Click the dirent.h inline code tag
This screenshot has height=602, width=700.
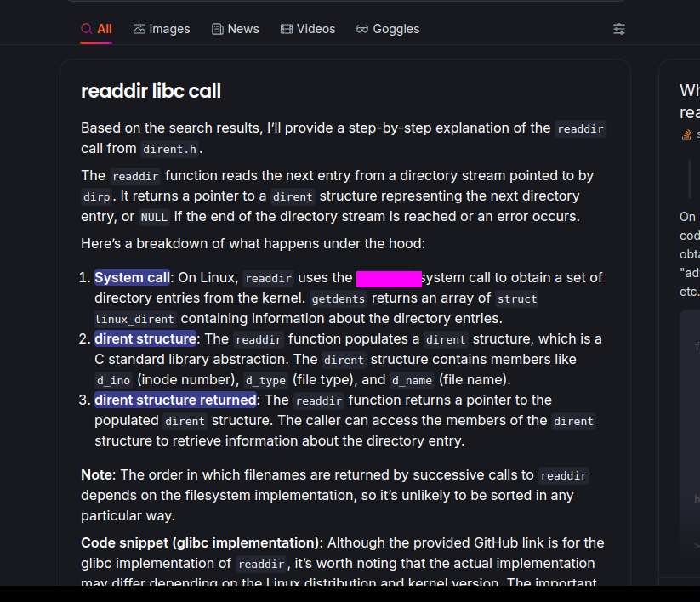point(169,149)
